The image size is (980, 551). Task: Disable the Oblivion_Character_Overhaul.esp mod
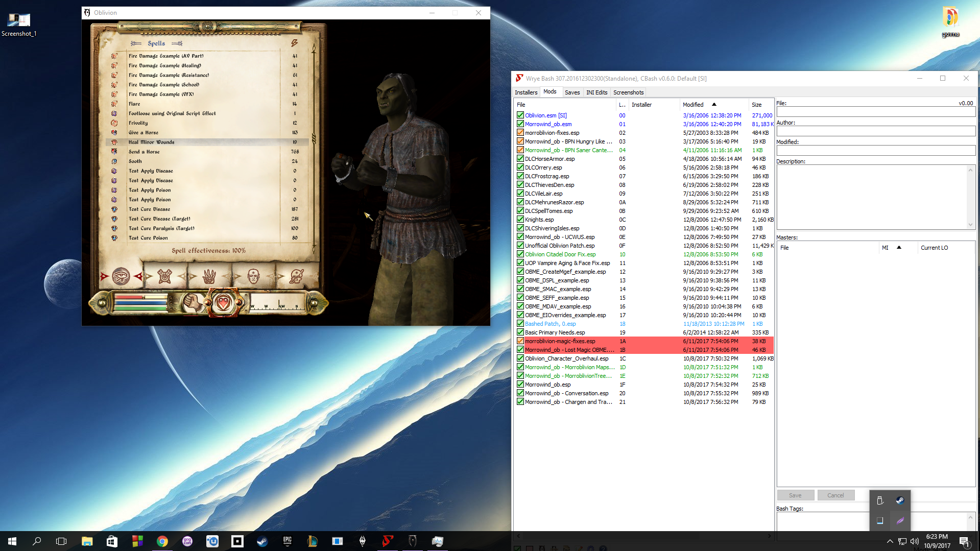pos(520,358)
